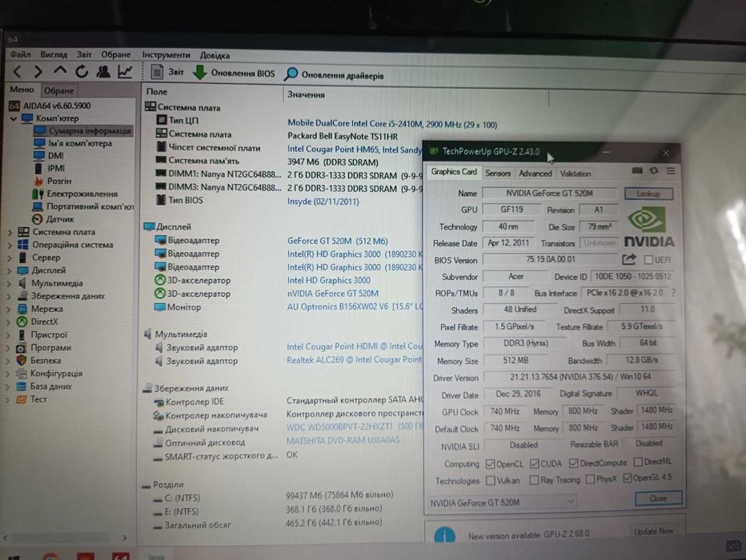Expand the Збереження даних tree node
This screenshot has height=560, width=746.
point(9,297)
